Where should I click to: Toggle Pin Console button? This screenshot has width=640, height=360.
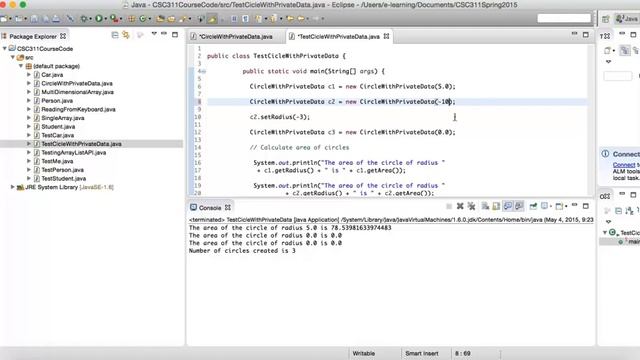pos(533,207)
